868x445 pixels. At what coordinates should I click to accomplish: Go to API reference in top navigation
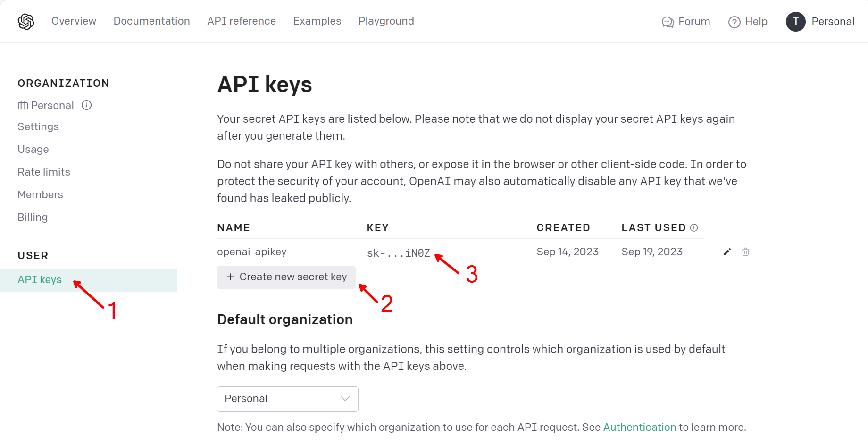(x=242, y=21)
